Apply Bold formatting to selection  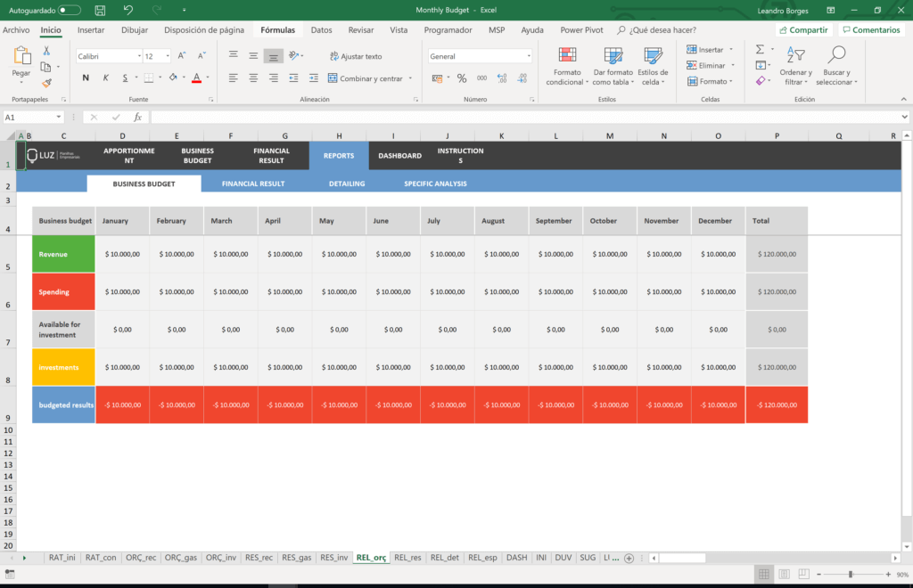(x=86, y=78)
